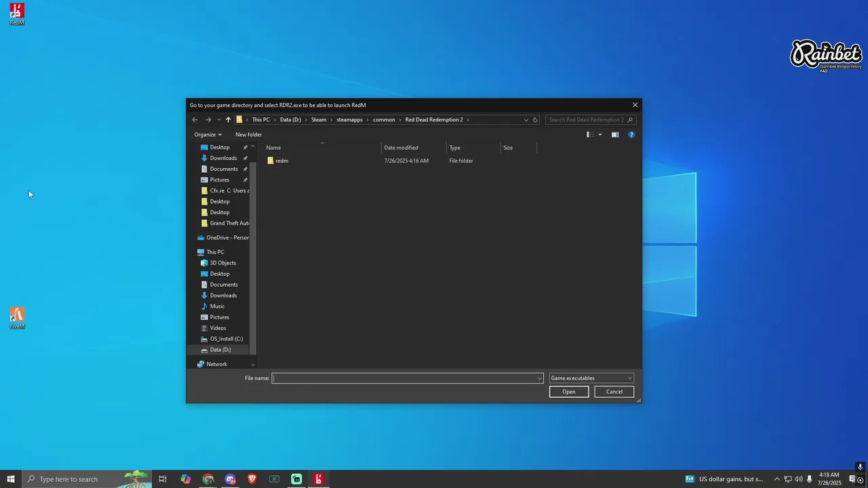Open the Game executables file type dropdown

591,378
